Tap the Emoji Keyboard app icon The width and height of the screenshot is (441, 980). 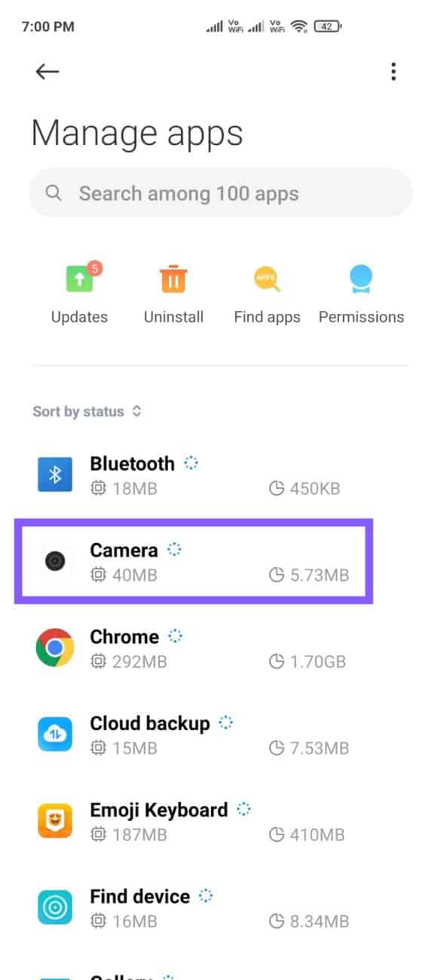coord(55,822)
